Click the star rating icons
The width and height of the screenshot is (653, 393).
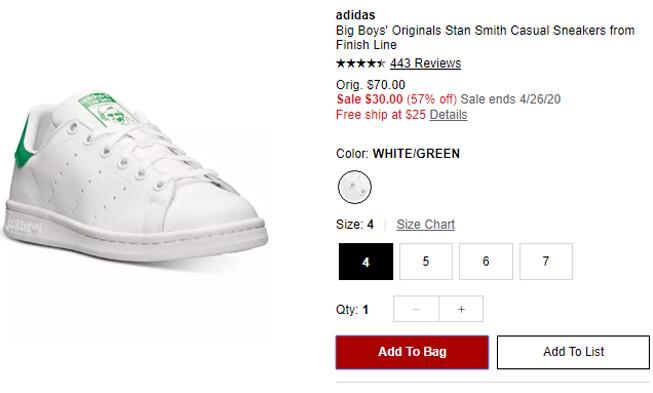pos(361,64)
